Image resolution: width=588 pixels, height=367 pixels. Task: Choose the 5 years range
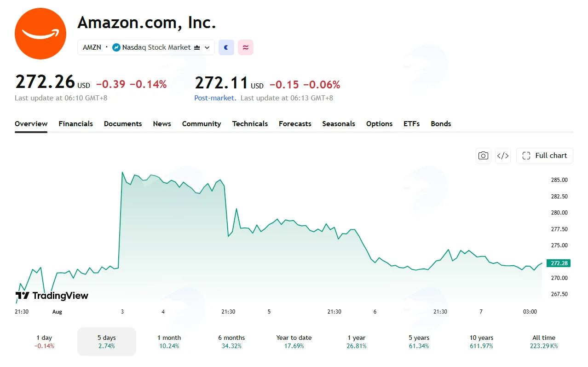[419, 342]
